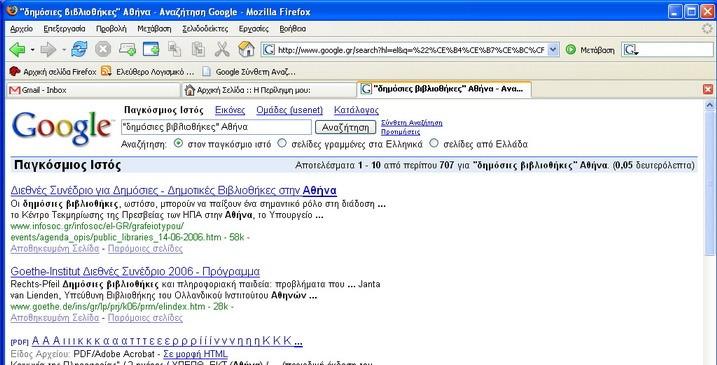Image resolution: width=717 pixels, height=365 pixels.
Task: Open the Back button history dropdown
Action: 32,49
